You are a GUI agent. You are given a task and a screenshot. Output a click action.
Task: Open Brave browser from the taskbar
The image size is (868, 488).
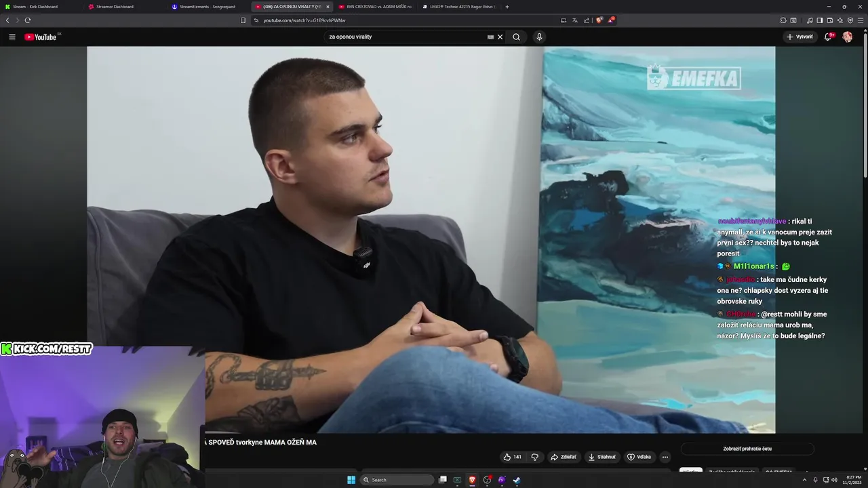472,480
